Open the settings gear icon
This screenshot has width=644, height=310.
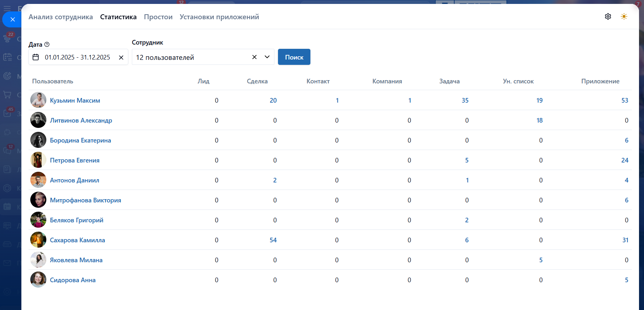(608, 16)
